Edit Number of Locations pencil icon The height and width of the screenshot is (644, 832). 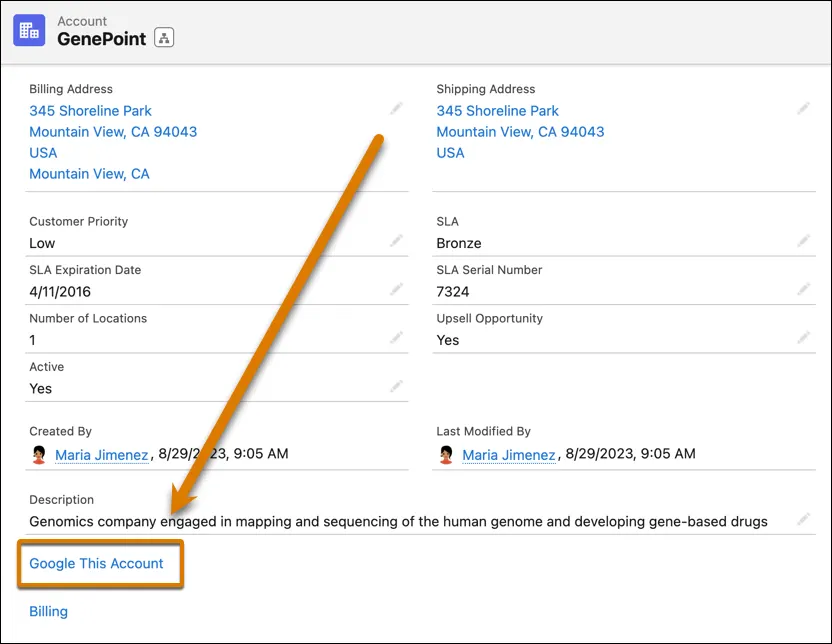(x=397, y=338)
